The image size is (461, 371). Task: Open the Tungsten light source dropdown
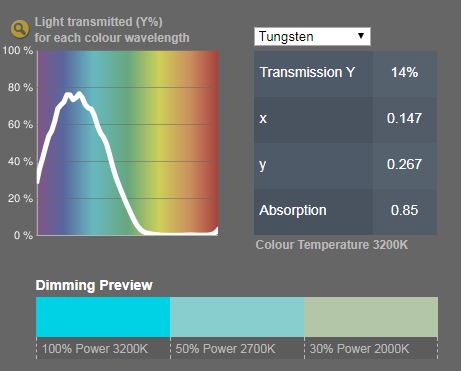point(312,36)
